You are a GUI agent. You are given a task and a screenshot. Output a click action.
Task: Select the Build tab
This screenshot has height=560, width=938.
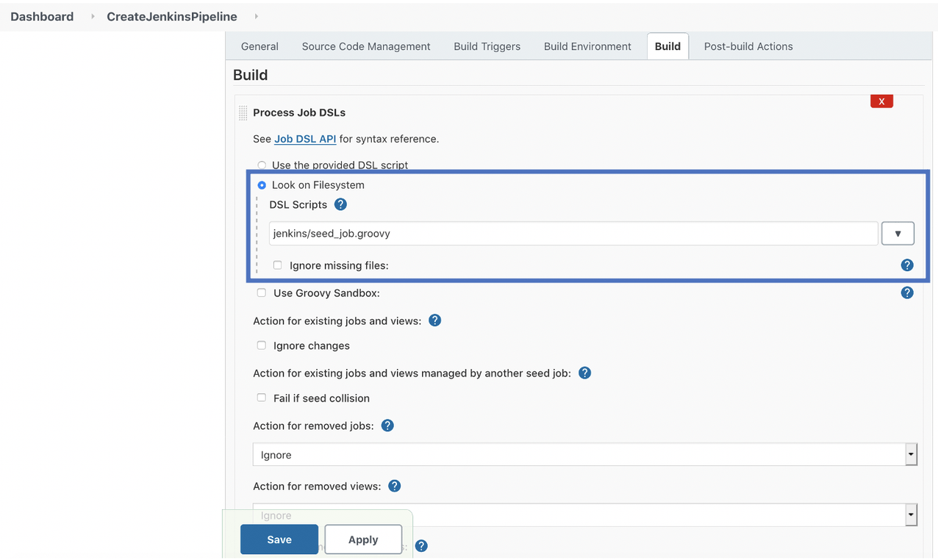coord(667,46)
